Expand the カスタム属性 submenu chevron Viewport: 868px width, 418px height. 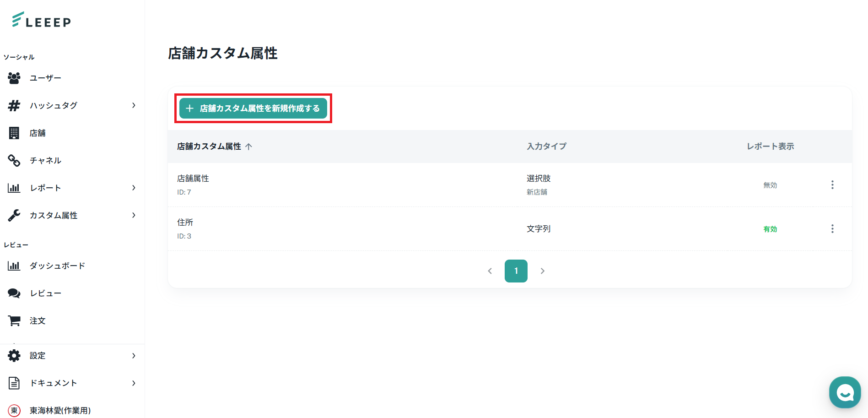coord(134,216)
